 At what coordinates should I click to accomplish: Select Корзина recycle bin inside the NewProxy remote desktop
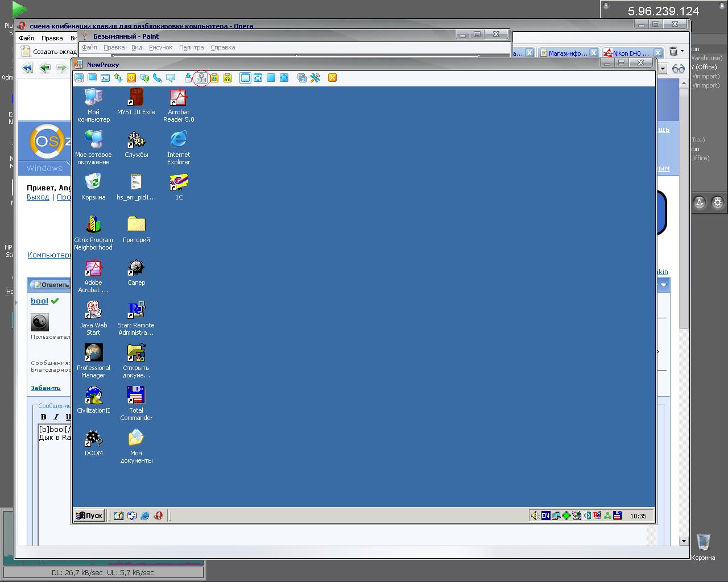click(x=93, y=187)
